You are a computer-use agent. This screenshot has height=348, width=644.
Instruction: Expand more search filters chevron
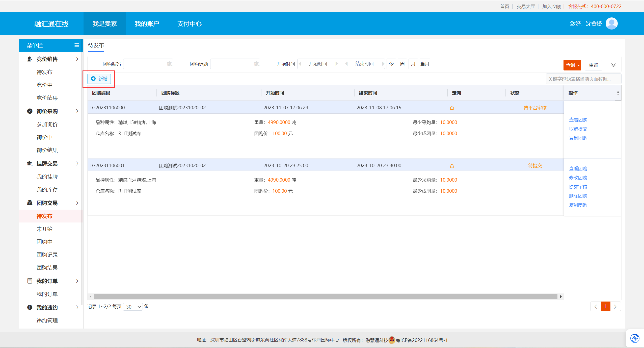pos(613,65)
